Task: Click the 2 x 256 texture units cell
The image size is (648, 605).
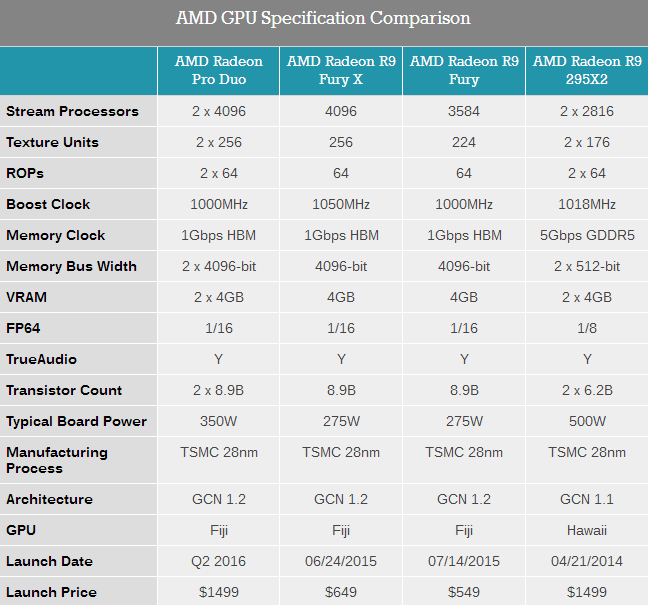Action: click(x=219, y=142)
